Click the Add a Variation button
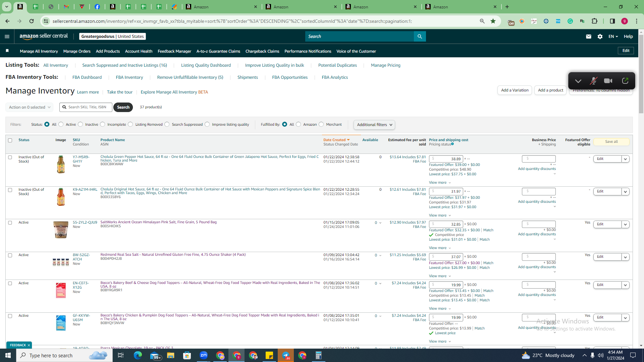 pyautogui.click(x=515, y=90)
